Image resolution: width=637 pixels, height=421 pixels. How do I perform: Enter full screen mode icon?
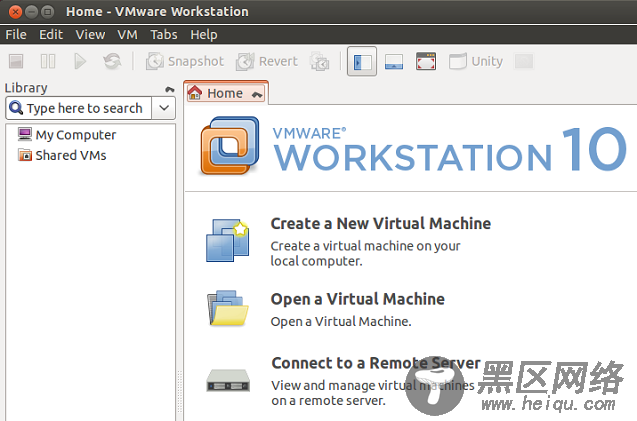click(x=426, y=61)
